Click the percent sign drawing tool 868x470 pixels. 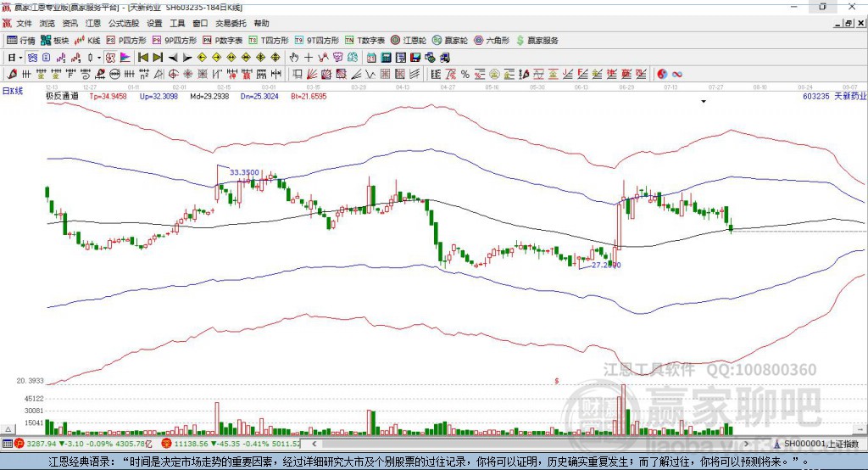[x=465, y=75]
